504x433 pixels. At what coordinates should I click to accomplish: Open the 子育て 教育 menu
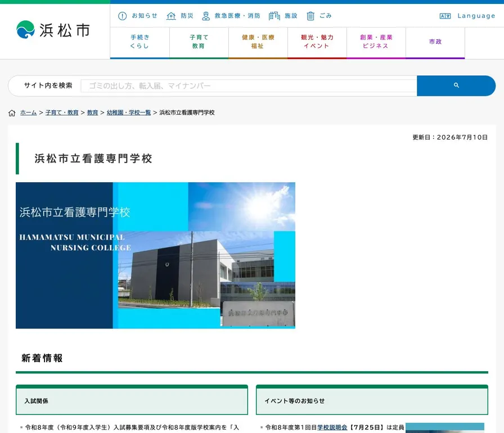pyautogui.click(x=199, y=42)
